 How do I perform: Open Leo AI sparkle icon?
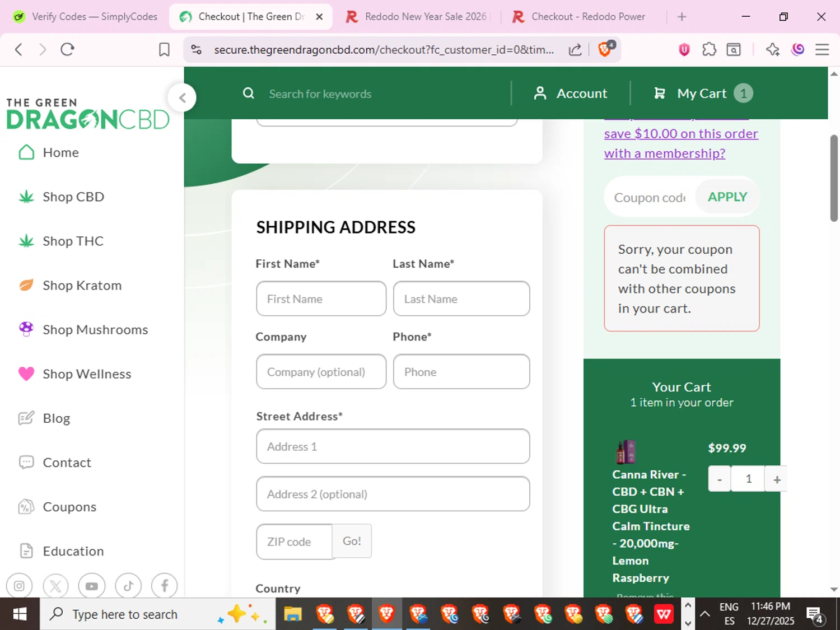tap(773, 49)
